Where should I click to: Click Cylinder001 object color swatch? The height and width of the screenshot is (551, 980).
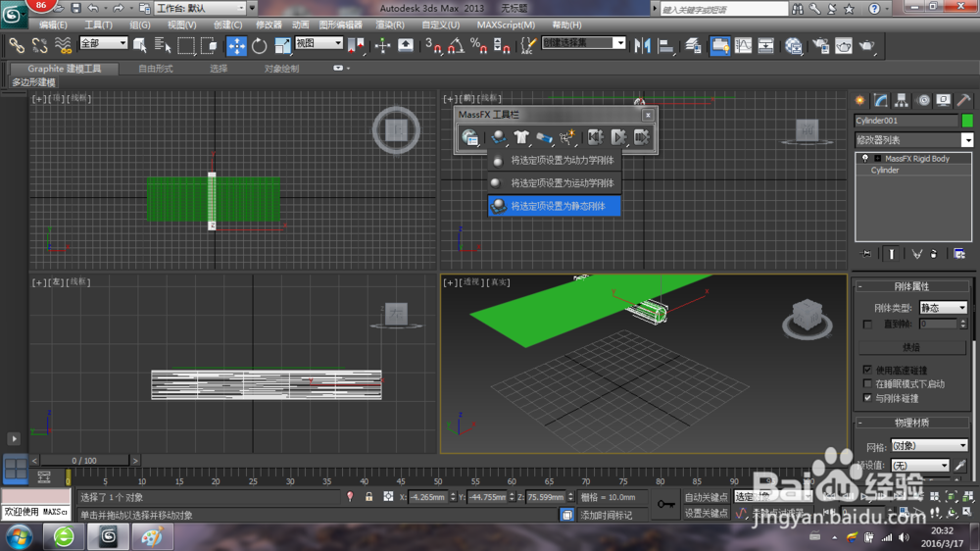(967, 121)
